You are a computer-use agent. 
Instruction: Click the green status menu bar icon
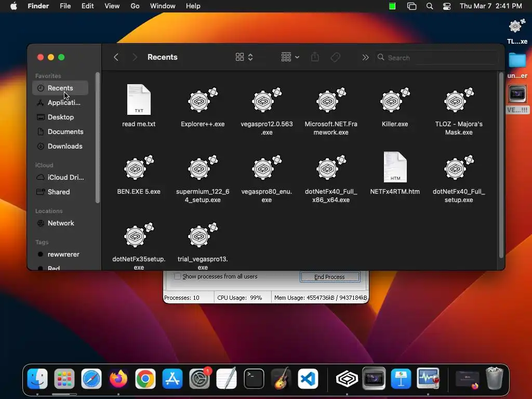392,6
